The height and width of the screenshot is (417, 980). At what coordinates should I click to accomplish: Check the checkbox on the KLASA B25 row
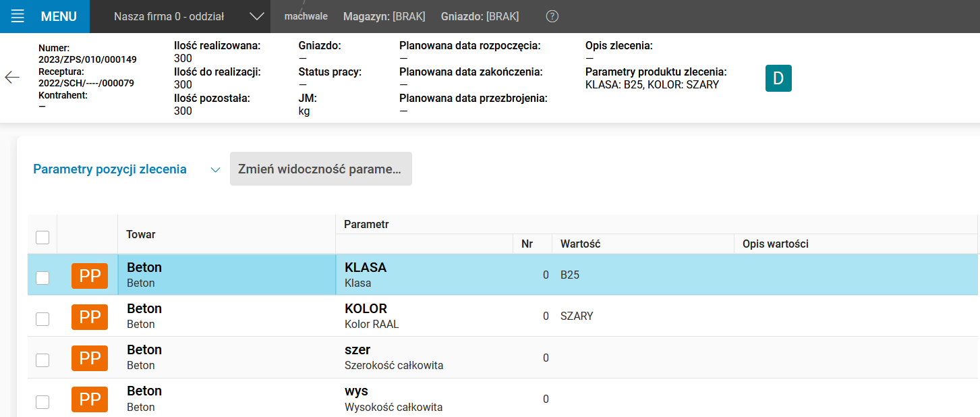coord(42,277)
